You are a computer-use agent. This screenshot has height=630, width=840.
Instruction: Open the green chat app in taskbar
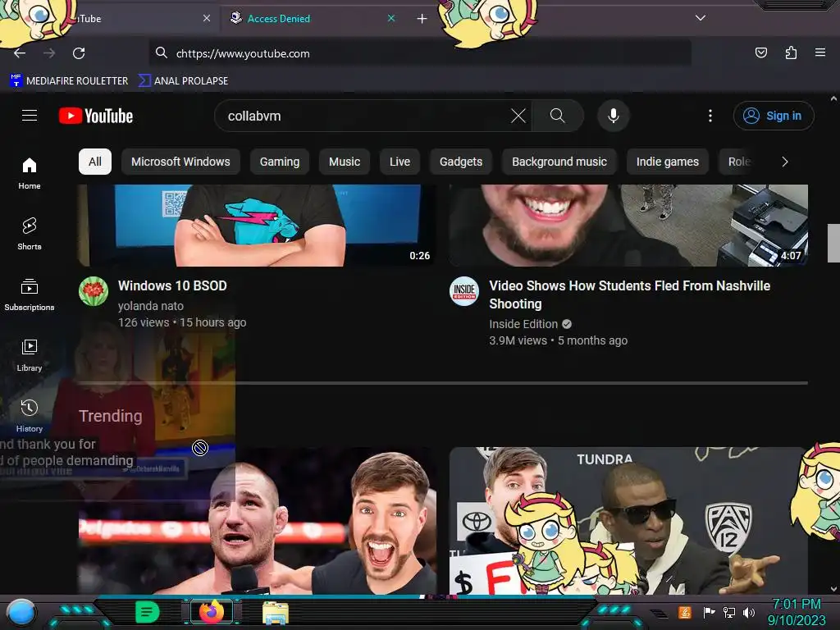147,612
